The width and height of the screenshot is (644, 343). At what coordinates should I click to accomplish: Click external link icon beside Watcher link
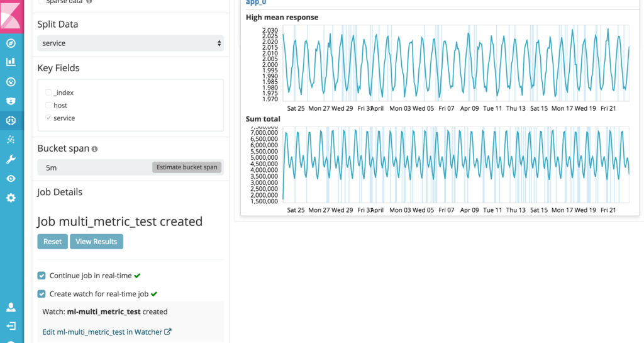167,332
